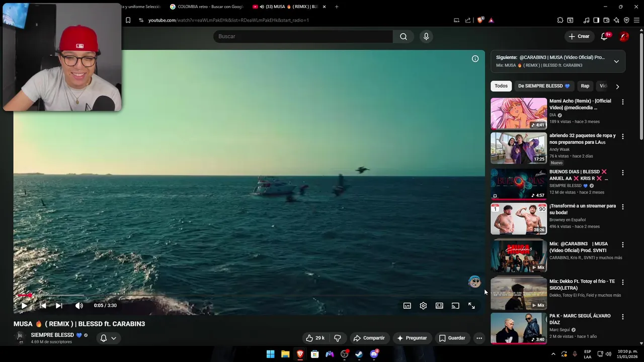Search YouTube with magnifier button
This screenshot has height=362, width=644.
[404, 36]
